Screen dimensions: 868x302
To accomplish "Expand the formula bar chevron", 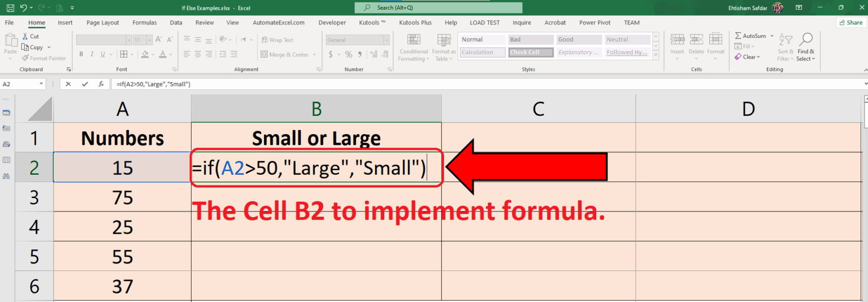I will (865, 84).
